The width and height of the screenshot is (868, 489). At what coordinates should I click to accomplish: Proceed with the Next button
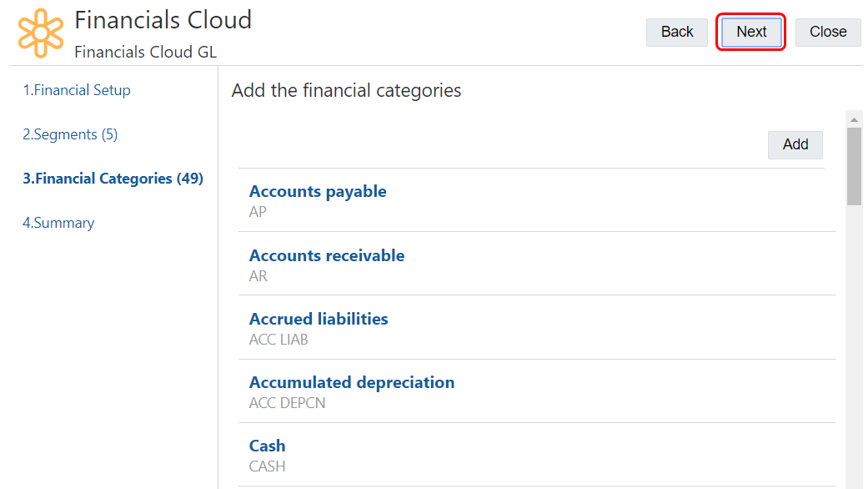pyautogui.click(x=750, y=32)
